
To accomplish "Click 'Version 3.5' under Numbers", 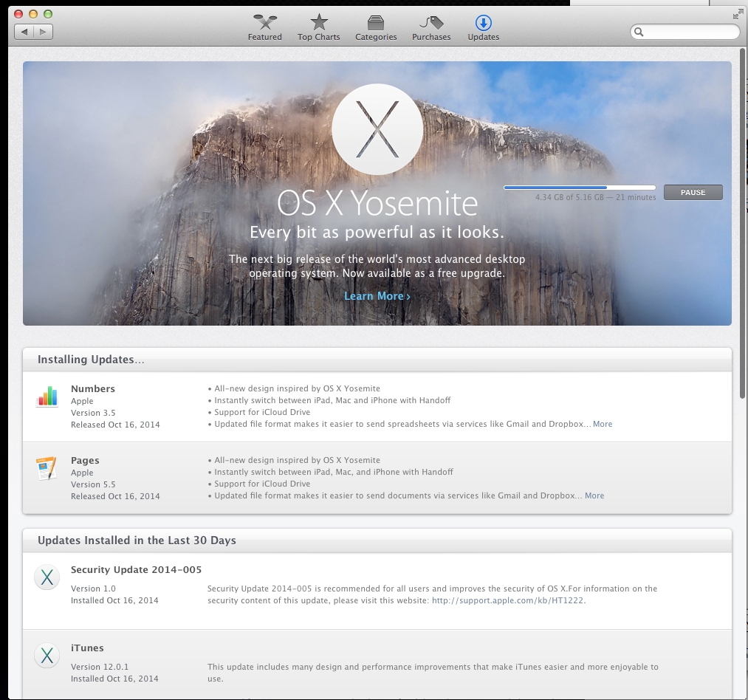I will tap(93, 413).
